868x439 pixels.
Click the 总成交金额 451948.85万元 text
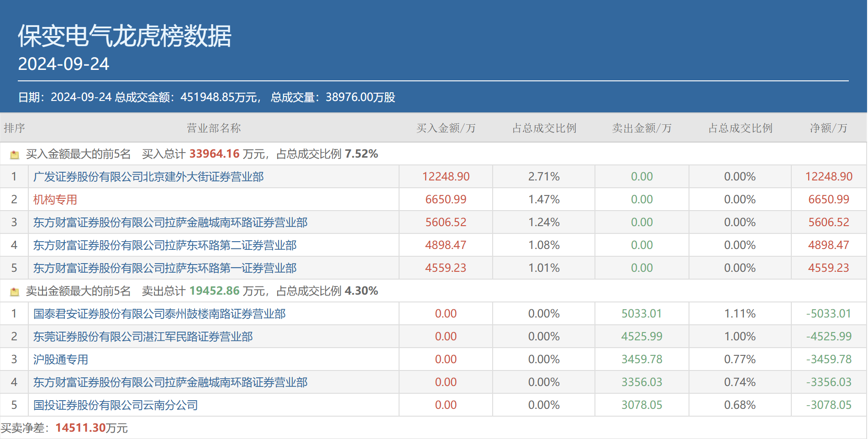pyautogui.click(x=188, y=97)
